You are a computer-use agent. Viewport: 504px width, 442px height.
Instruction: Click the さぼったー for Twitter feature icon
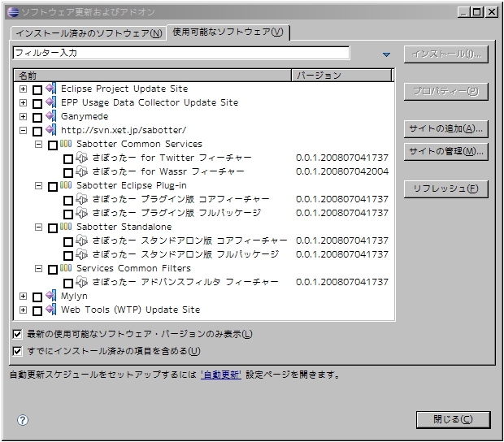pos(82,158)
